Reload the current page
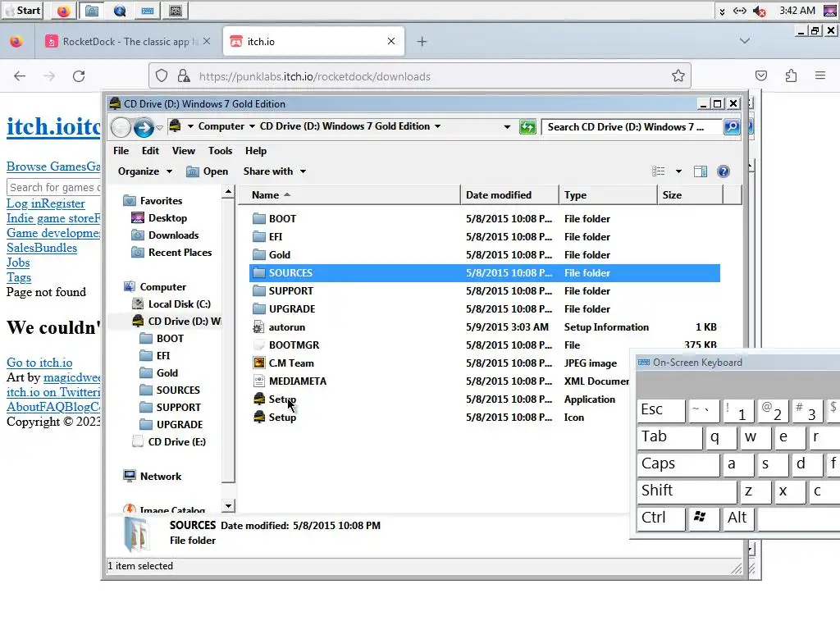Image resolution: width=840 pixels, height=630 pixels. (x=79, y=76)
